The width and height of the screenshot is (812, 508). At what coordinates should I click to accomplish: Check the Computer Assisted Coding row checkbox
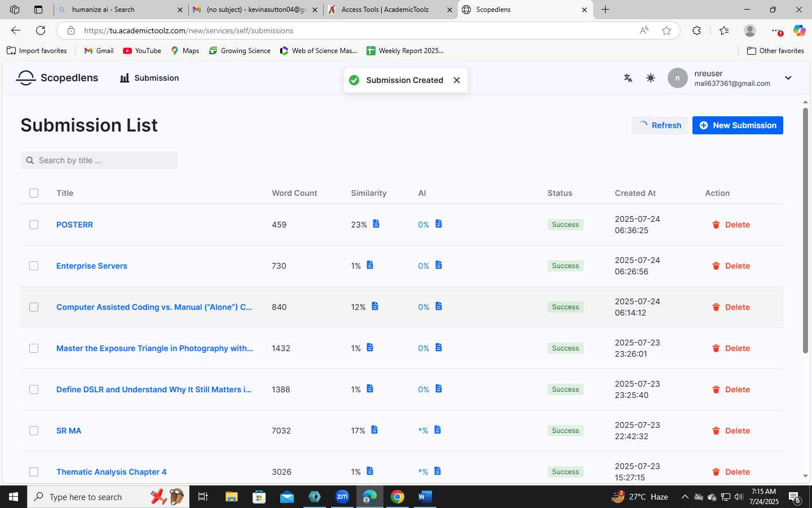tap(34, 307)
